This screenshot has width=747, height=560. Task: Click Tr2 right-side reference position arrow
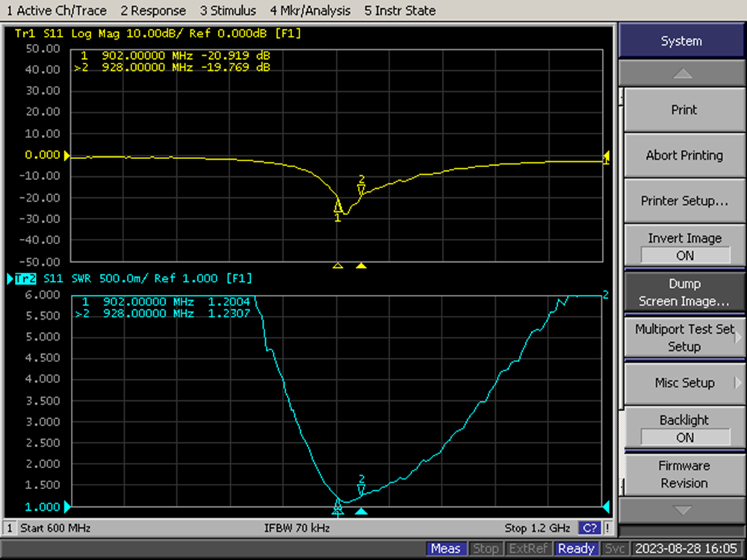(x=606, y=507)
